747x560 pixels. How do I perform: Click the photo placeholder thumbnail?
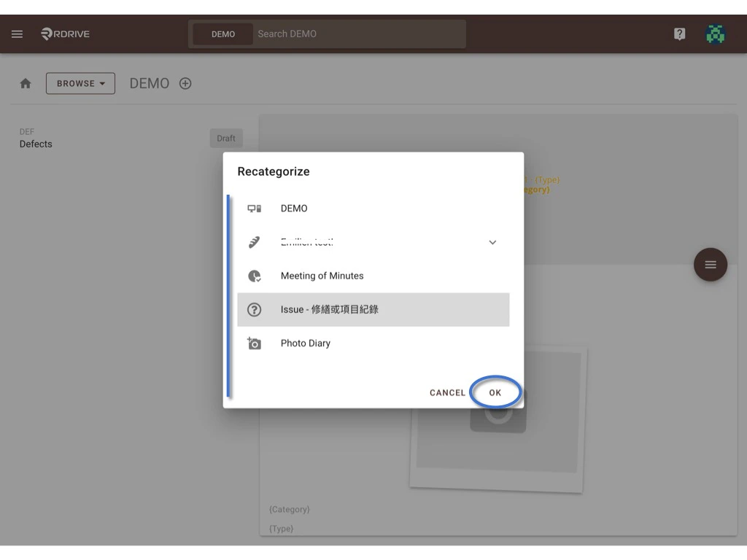tap(498, 421)
